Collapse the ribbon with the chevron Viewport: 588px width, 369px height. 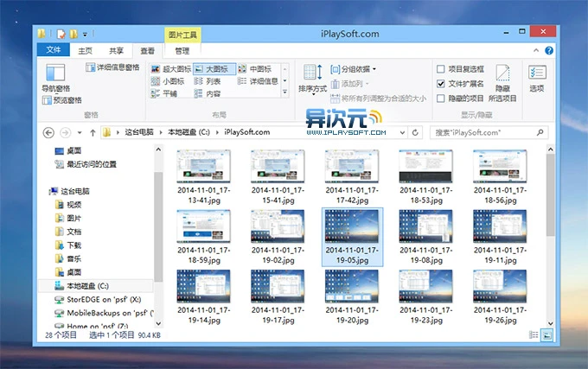coord(536,50)
